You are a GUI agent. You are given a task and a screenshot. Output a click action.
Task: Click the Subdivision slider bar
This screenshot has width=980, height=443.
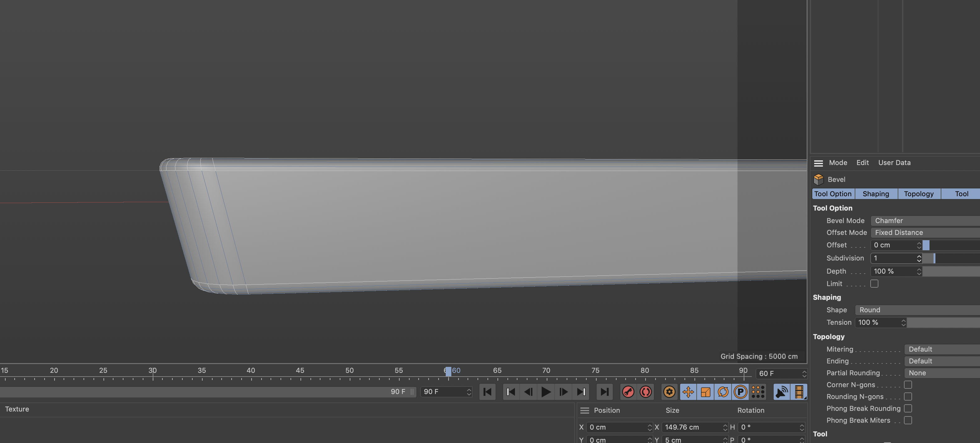tap(951, 258)
